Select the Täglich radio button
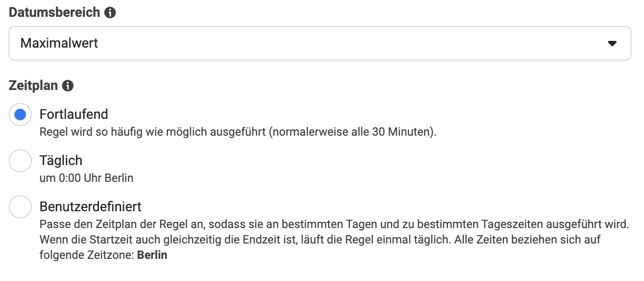This screenshot has width=644, height=281. click(20, 161)
